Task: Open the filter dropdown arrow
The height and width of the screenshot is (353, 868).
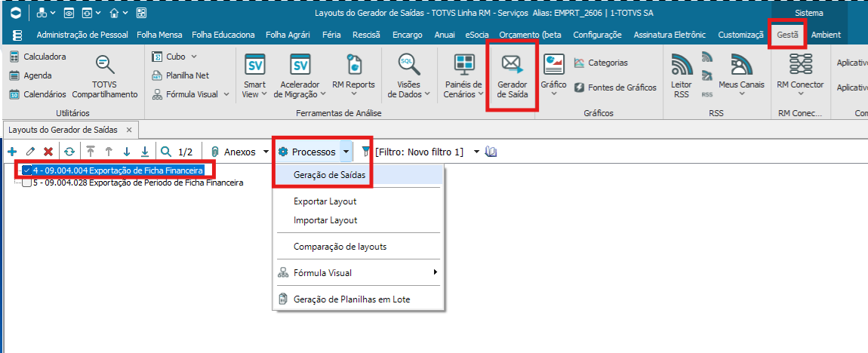Action: 476,152
